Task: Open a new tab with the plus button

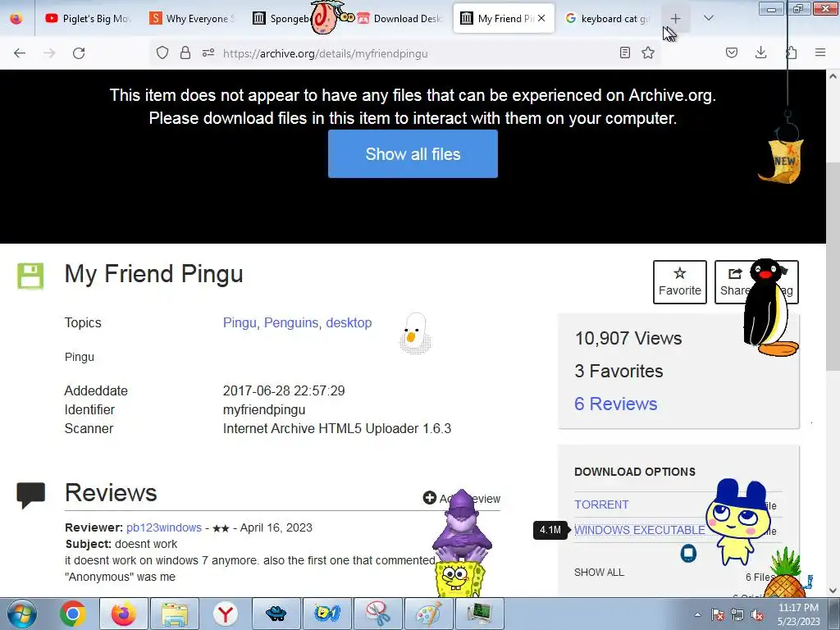Action: point(676,19)
